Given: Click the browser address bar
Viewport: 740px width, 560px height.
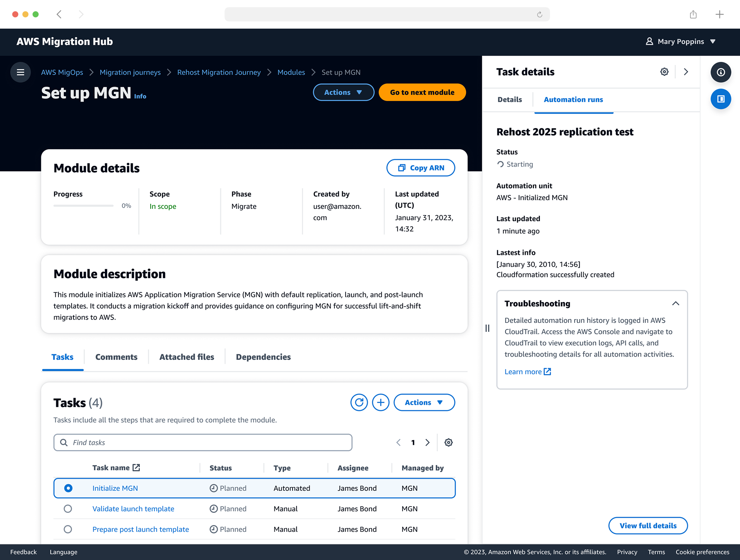Looking at the screenshot, I should click(387, 14).
